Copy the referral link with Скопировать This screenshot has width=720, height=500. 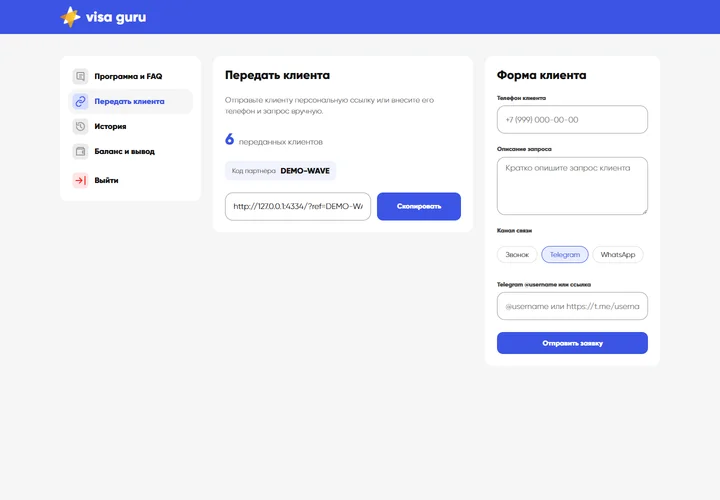(x=419, y=206)
